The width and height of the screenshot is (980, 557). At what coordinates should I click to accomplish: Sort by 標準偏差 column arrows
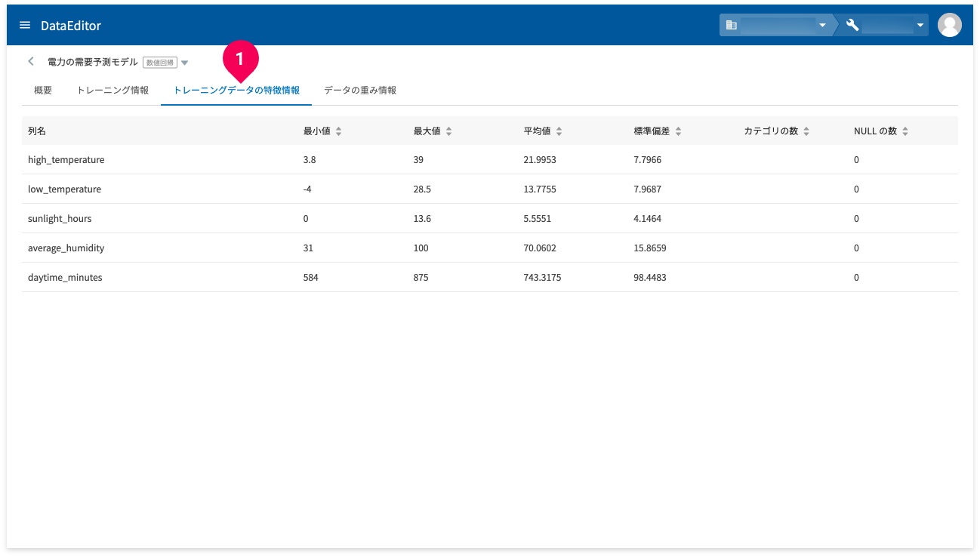click(678, 131)
